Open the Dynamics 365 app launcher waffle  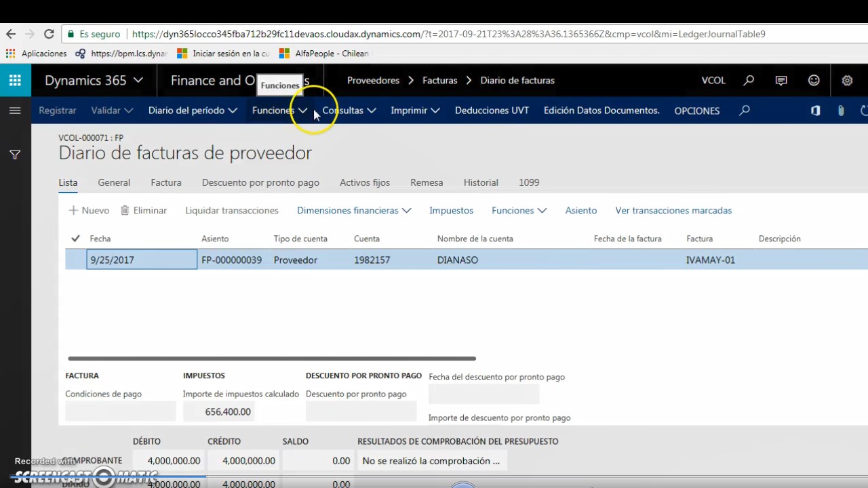coord(15,80)
